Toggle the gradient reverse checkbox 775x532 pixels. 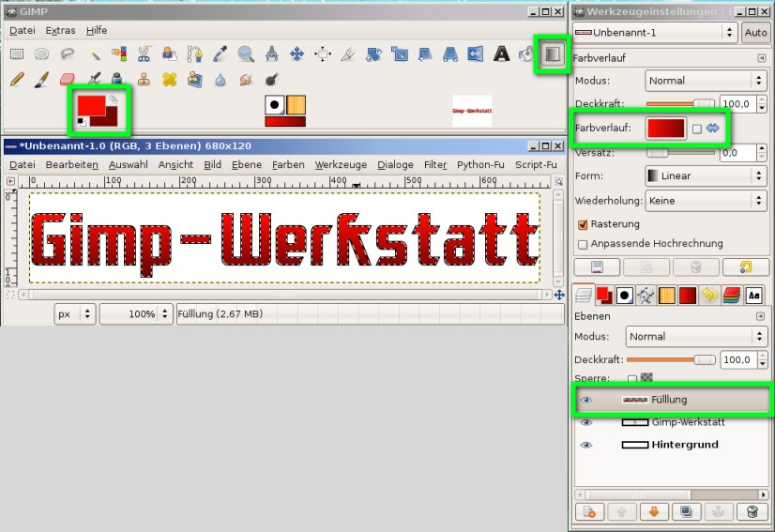point(697,129)
